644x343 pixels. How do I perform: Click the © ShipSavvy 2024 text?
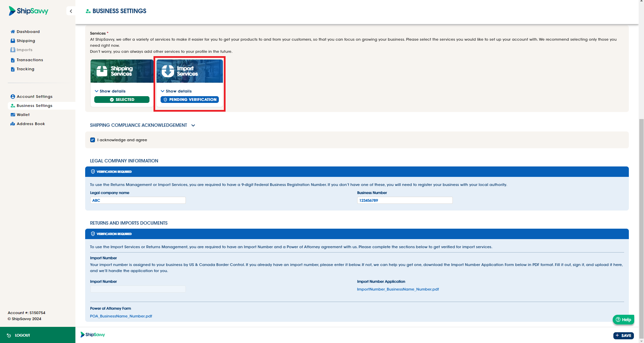[25, 319]
